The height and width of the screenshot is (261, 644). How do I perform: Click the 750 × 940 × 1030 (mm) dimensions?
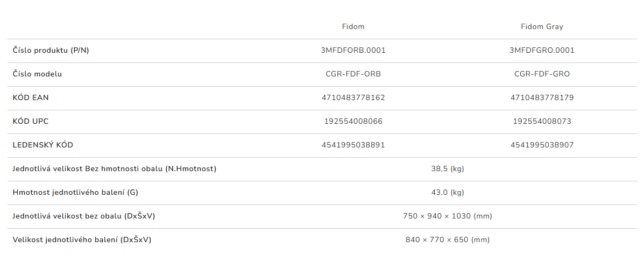(x=447, y=216)
